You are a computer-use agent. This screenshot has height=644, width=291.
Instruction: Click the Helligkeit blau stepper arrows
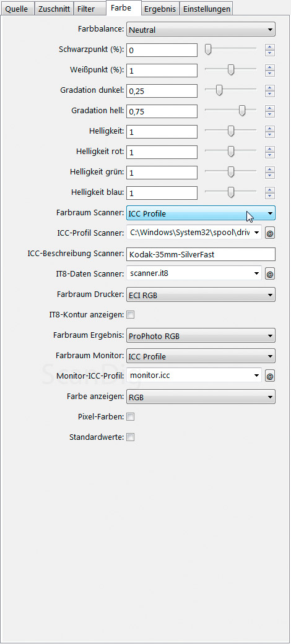tap(269, 192)
